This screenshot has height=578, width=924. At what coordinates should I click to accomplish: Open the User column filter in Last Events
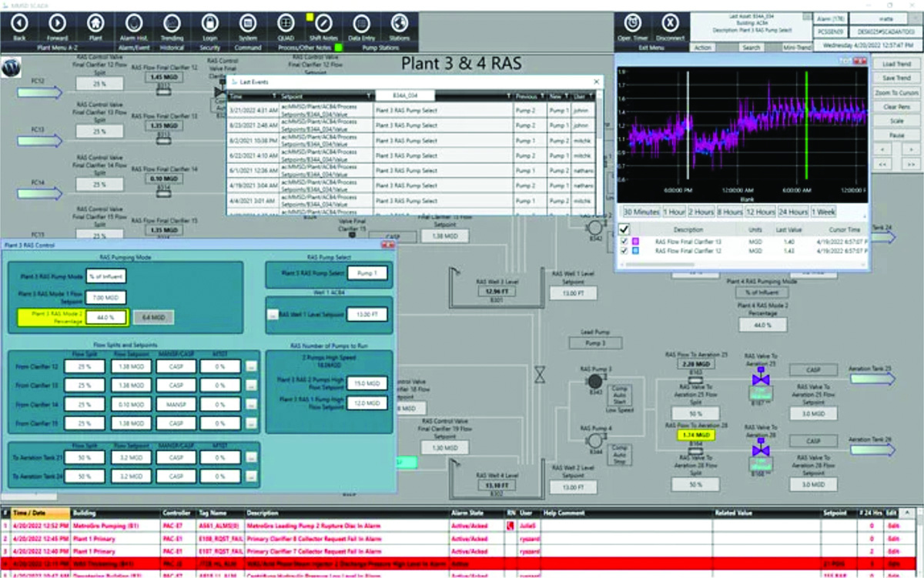591,95
